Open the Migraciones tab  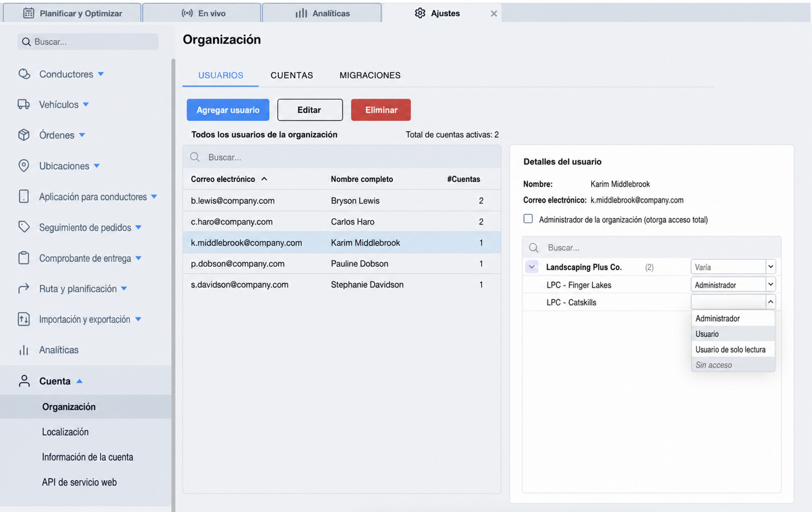click(x=370, y=75)
